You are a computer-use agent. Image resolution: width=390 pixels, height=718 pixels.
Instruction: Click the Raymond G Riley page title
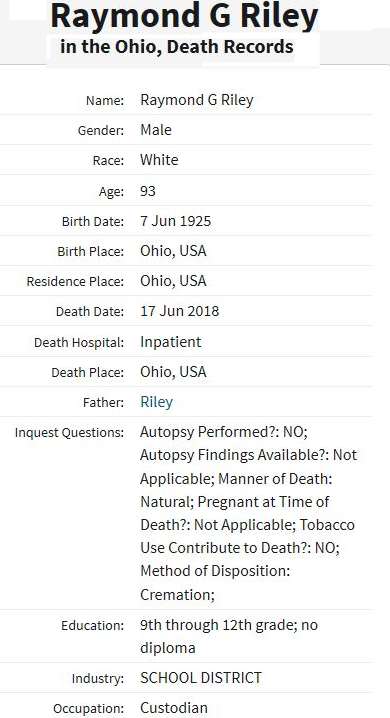[184, 16]
